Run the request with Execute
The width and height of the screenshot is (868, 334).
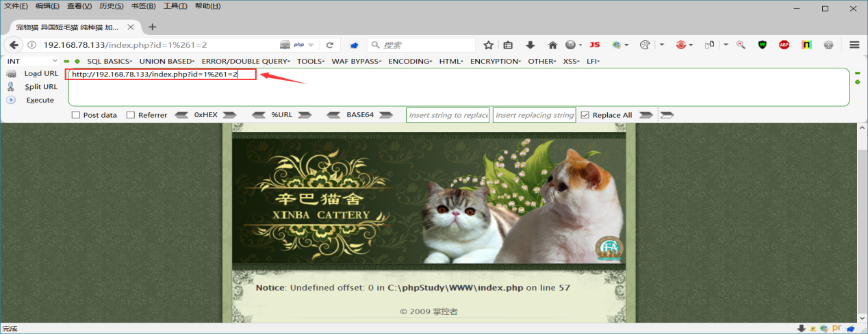click(40, 100)
